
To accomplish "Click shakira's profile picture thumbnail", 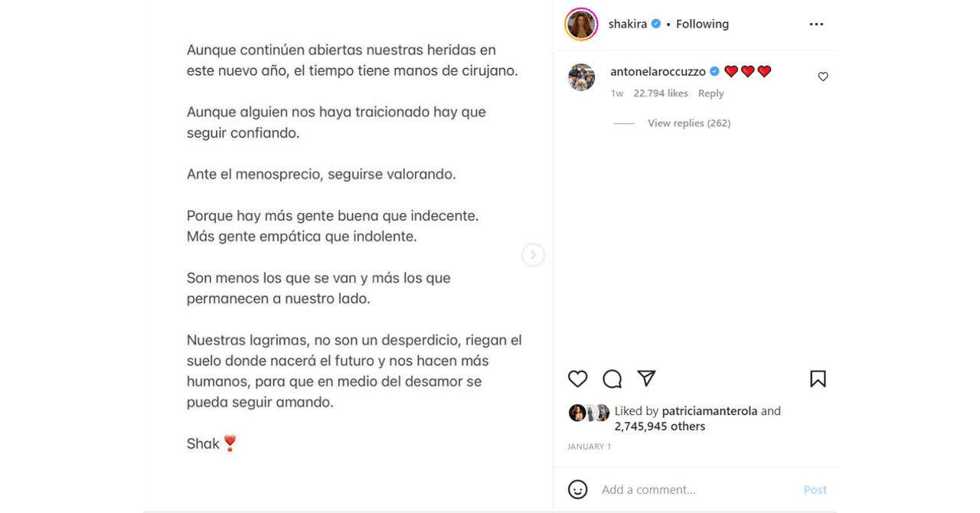I will [581, 24].
